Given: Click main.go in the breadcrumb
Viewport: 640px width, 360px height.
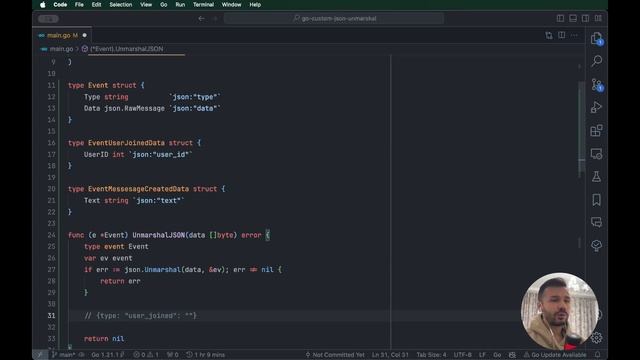Looking at the screenshot, I should (x=61, y=49).
